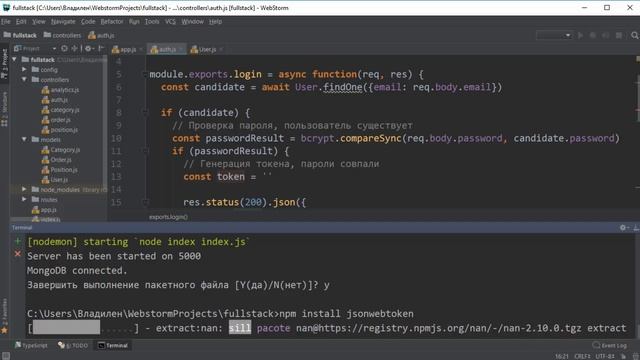
Task: Select User.js in models folder
Action: pyautogui.click(x=55, y=180)
